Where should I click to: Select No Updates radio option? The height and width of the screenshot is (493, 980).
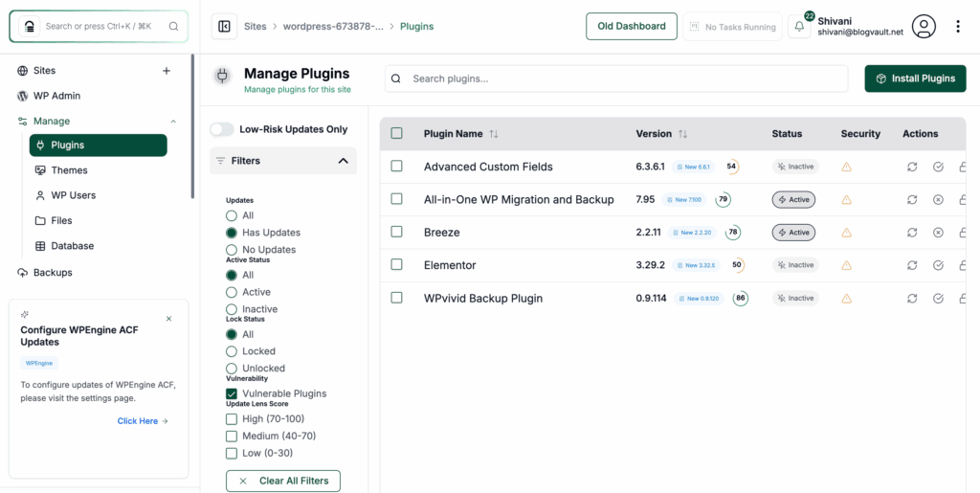pos(232,249)
